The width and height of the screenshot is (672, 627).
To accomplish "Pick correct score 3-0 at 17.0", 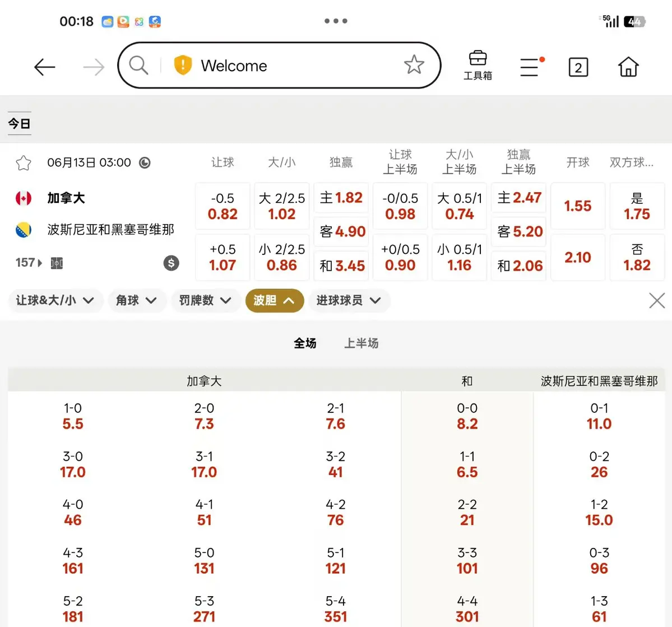I will click(73, 464).
